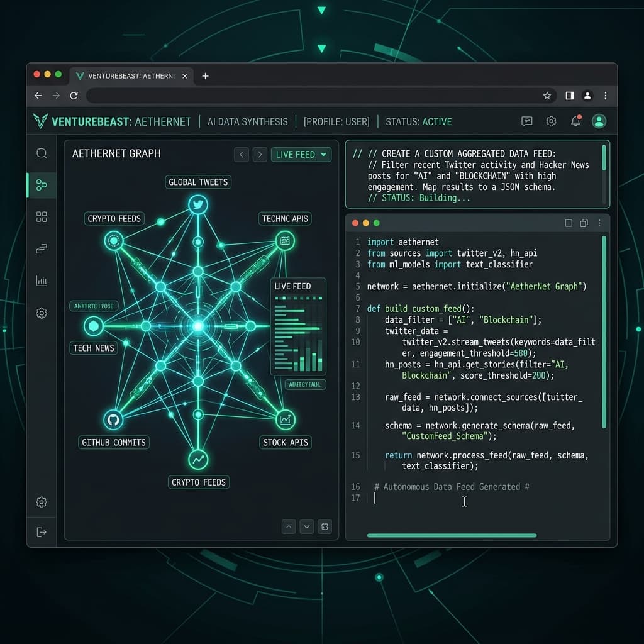Open the green user avatar profile
Screen dimensions: 644x644
point(599,121)
